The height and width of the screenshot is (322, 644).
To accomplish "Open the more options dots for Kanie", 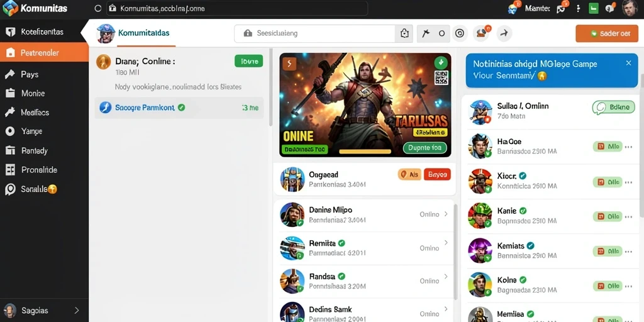I will (629, 216).
